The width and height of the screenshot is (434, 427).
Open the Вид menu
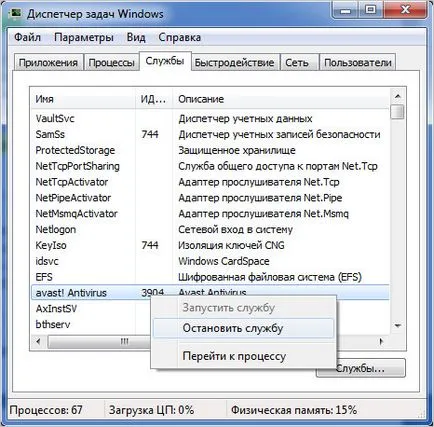click(x=136, y=37)
